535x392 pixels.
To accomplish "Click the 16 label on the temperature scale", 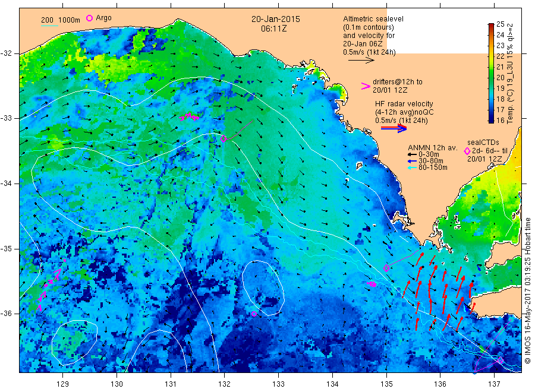I will tap(500, 121).
